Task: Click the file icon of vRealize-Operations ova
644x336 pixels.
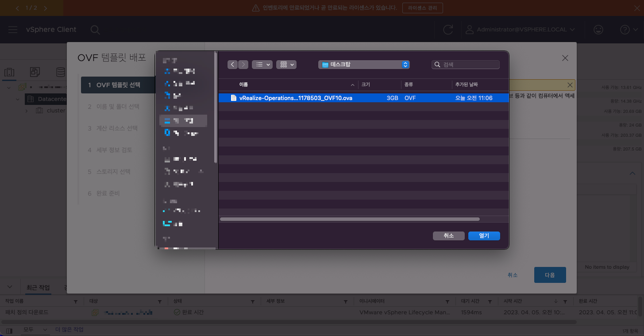Action: pos(234,98)
